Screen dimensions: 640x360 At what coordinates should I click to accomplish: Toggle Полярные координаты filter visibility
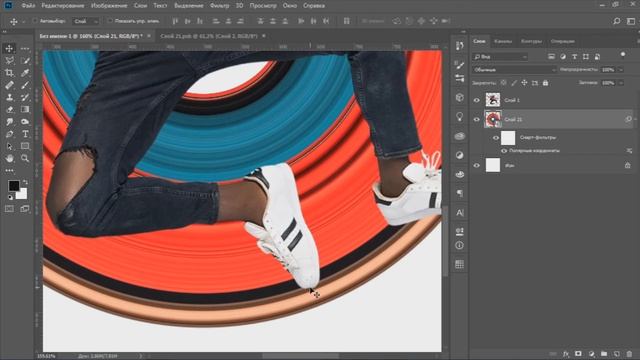click(504, 151)
